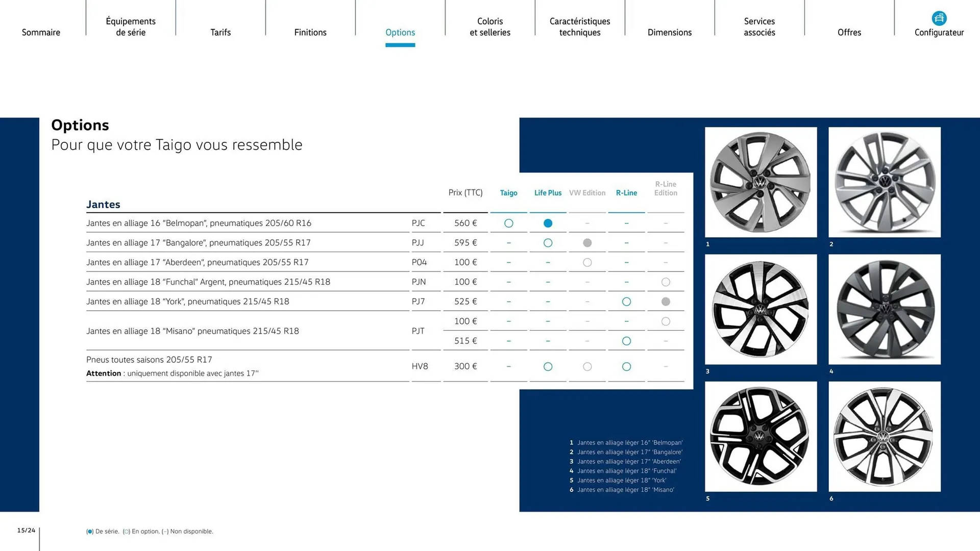Select the Taigo option circle for Belmopan
Viewport: 980px width, 551px height.
pos(508,223)
